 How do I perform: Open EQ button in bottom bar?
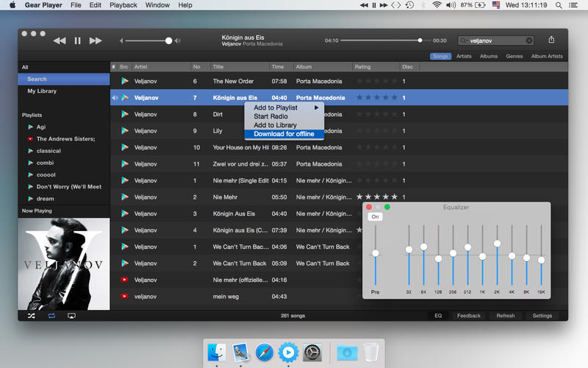click(438, 316)
